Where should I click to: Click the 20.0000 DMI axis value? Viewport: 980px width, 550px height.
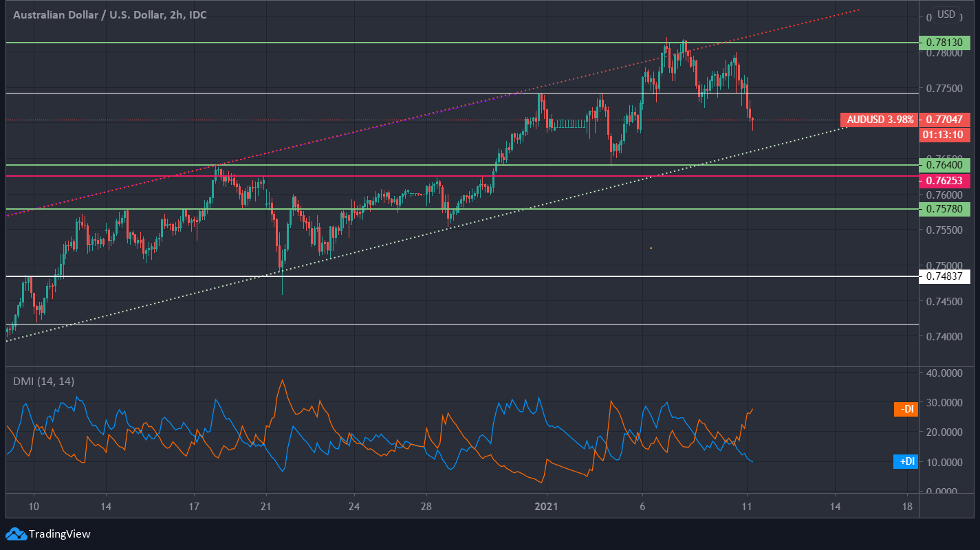click(x=944, y=432)
